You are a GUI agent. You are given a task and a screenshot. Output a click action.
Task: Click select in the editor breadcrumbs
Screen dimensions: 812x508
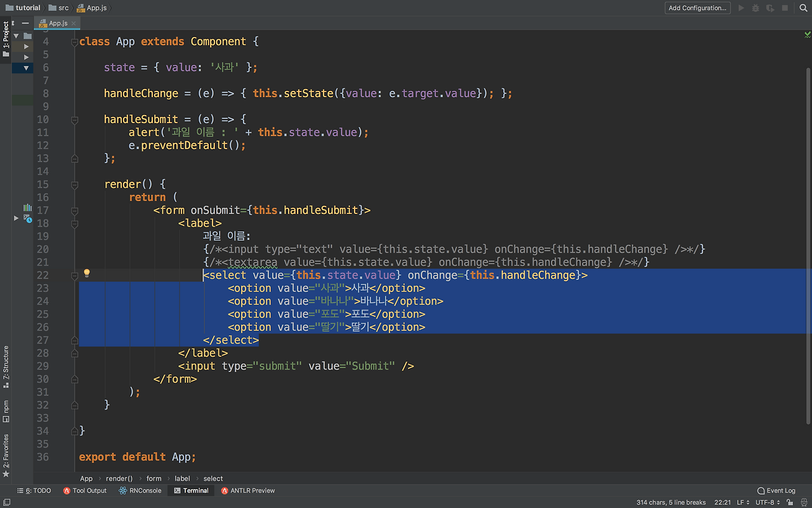tap(213, 479)
